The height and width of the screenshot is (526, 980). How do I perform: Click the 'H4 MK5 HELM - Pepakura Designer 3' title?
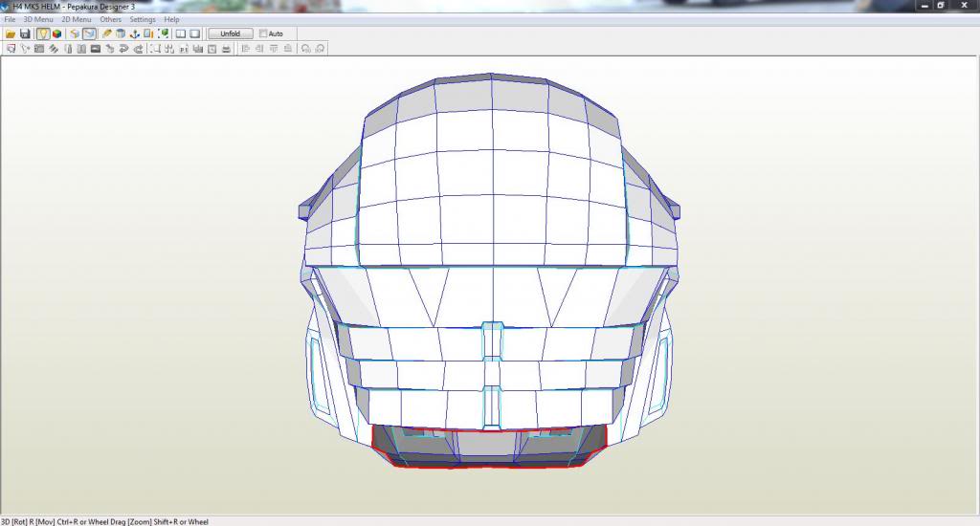[74, 7]
